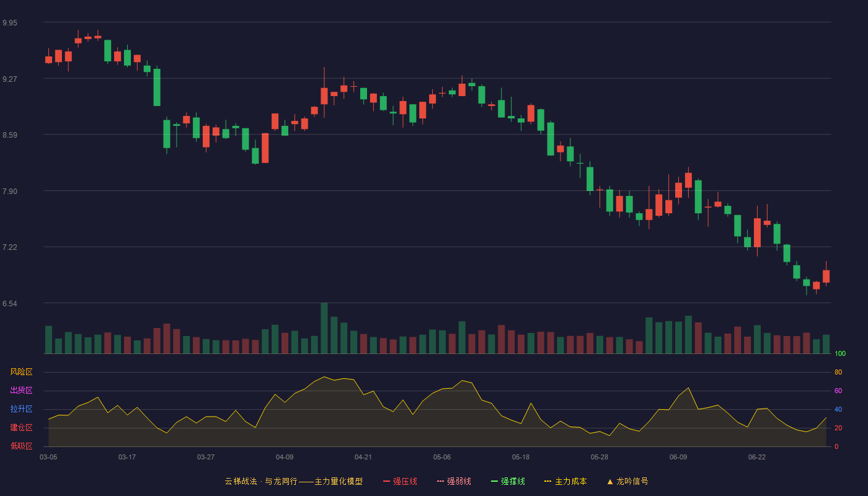Screen dimensions: 868x496
Task: Click the 低吸区 zone label
Action: [21, 446]
